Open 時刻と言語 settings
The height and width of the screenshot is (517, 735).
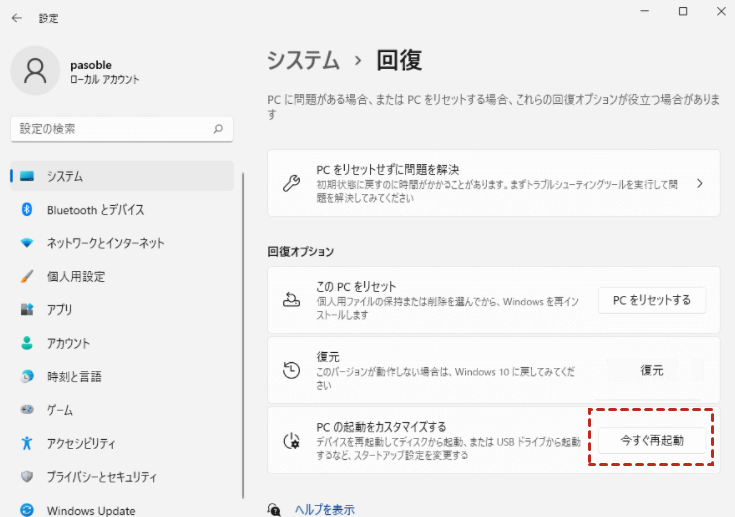(122, 376)
